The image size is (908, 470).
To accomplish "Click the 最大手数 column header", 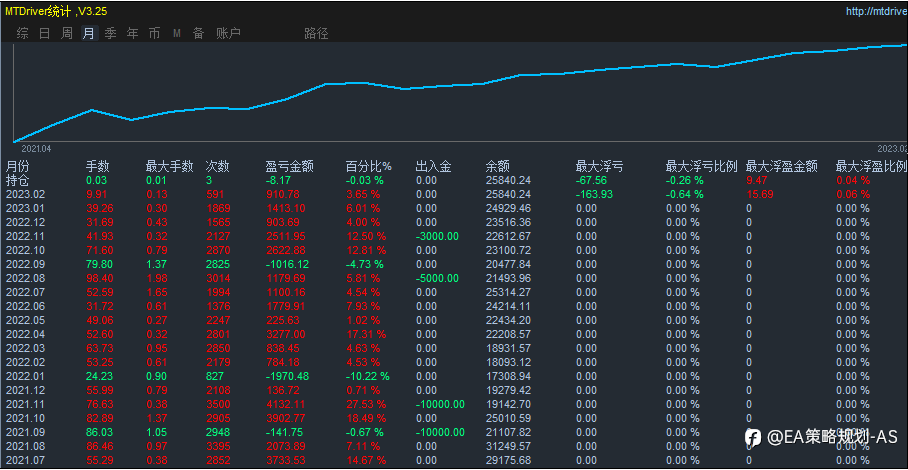I will (x=170, y=167).
